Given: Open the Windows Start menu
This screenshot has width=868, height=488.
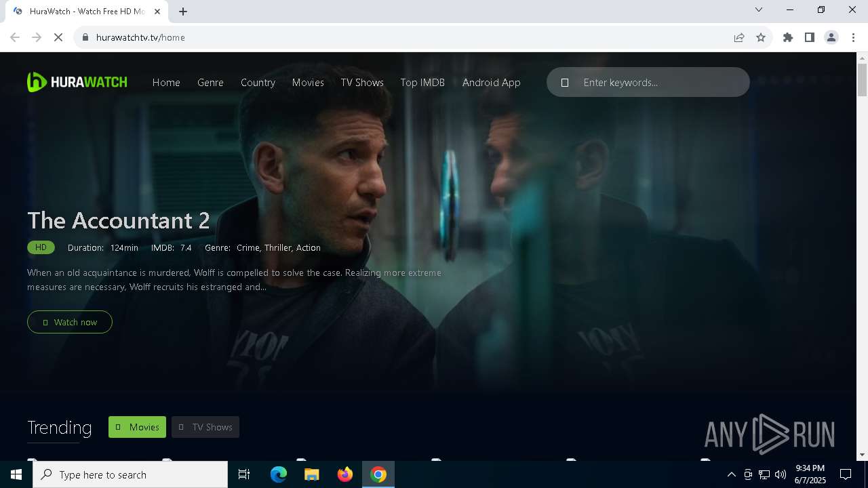Looking at the screenshot, I should pos(16,474).
